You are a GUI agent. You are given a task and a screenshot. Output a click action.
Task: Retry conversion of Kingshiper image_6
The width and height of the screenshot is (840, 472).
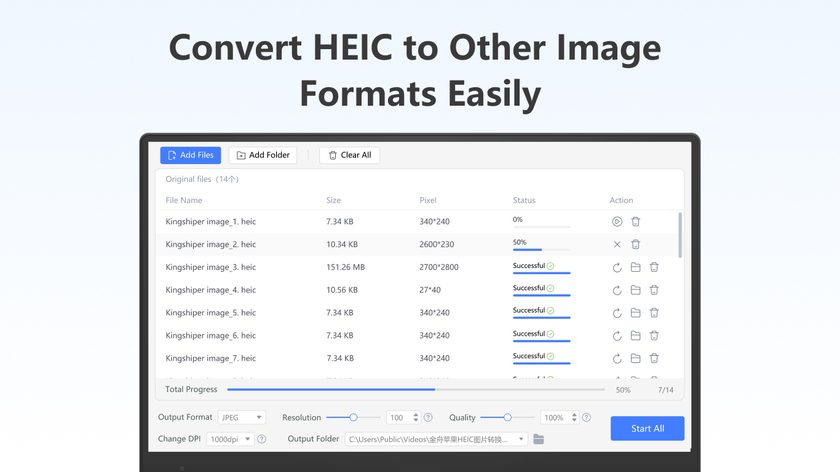(616, 336)
